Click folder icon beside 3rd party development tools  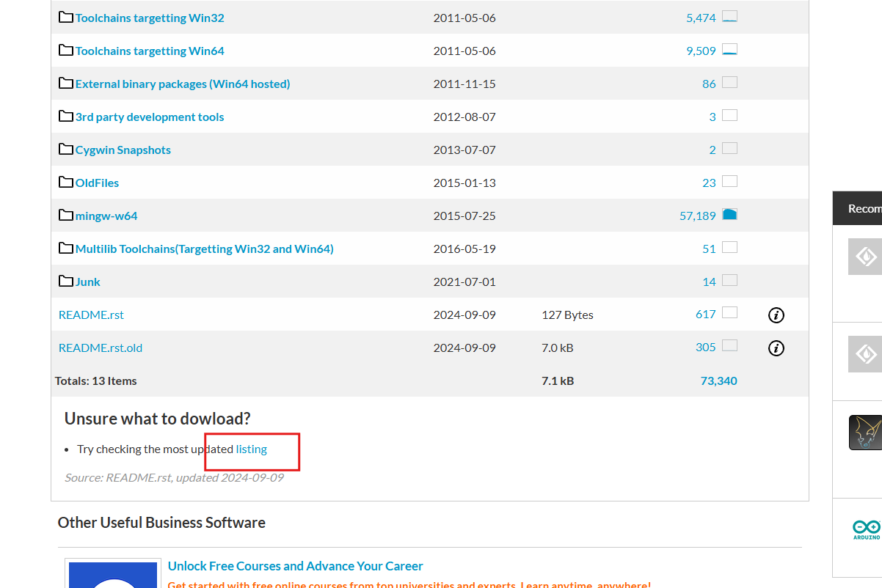pos(66,116)
